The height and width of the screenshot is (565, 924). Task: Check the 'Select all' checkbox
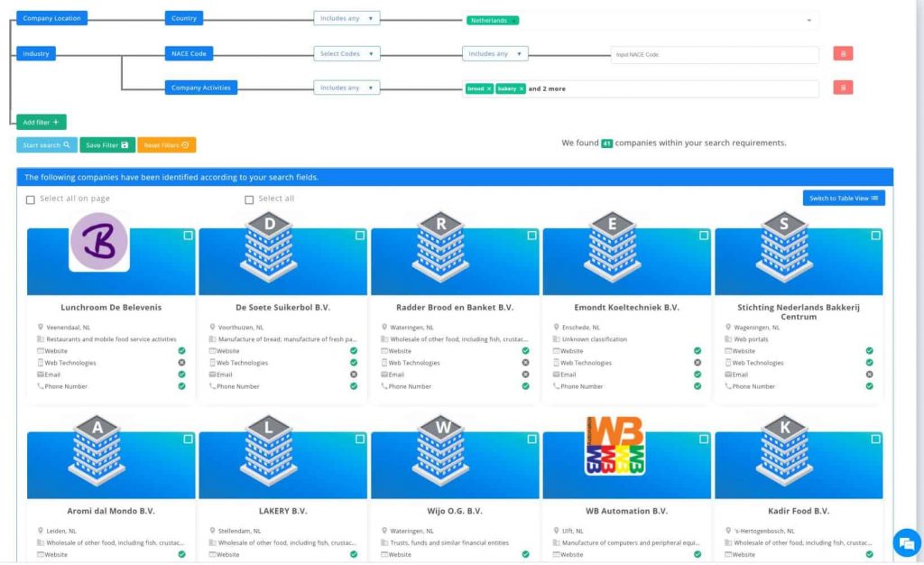coord(250,199)
